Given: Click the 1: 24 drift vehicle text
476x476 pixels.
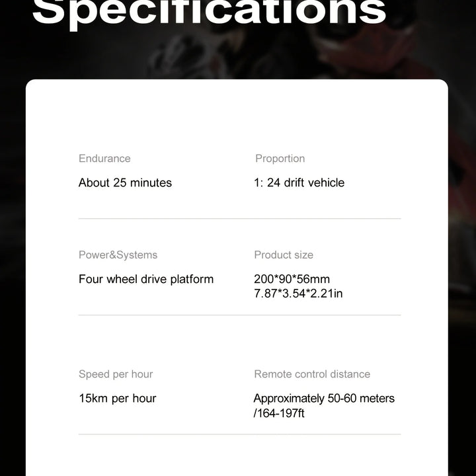Looking at the screenshot, I should coord(299,182).
